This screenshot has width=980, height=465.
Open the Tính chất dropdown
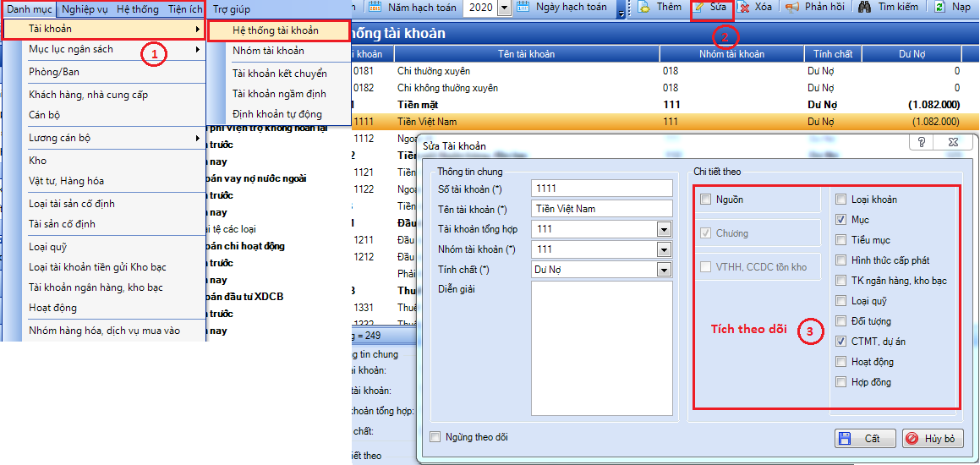[x=664, y=270]
